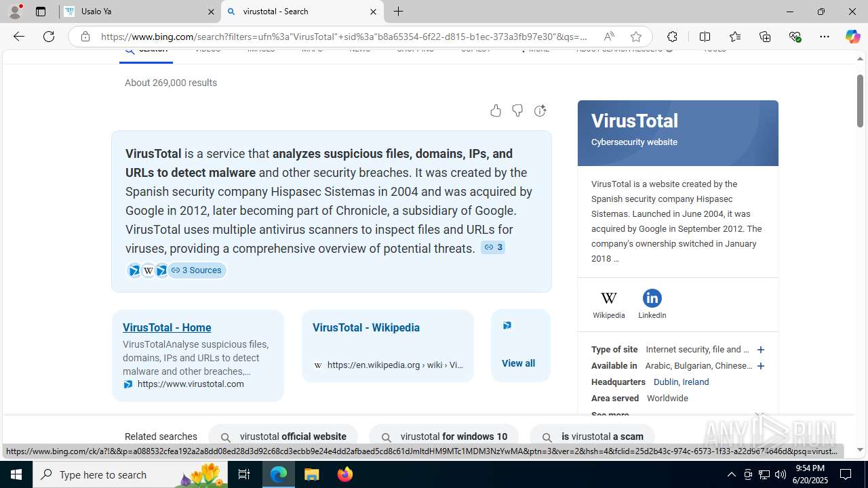Expand the Available in languages row
The image size is (868, 488).
click(761, 366)
